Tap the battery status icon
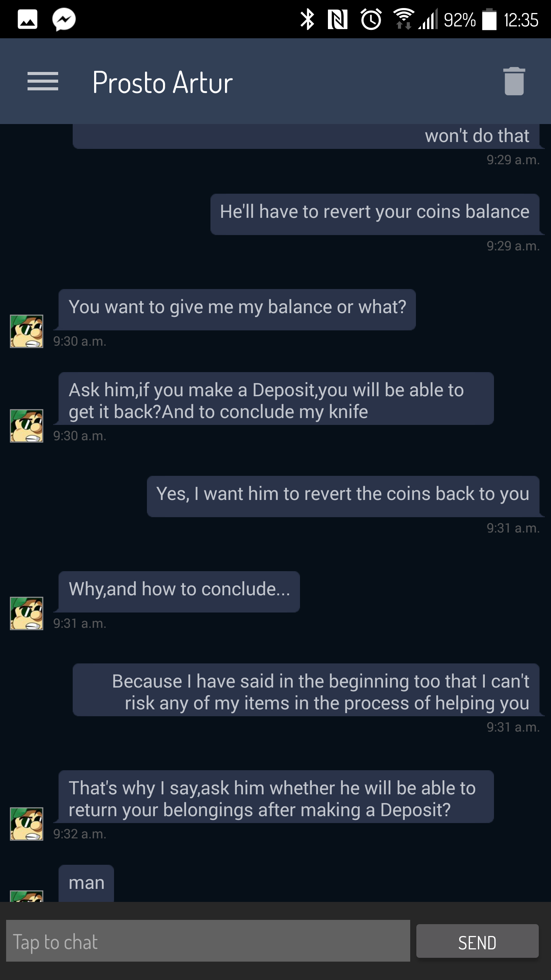551x980 pixels. point(489,20)
